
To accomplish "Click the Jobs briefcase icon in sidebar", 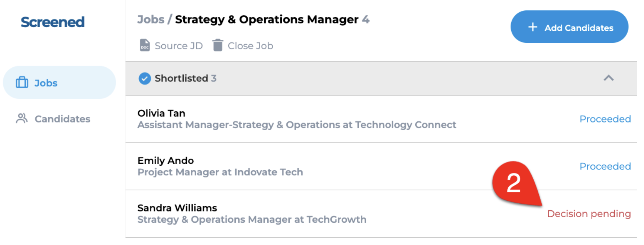I will pyautogui.click(x=22, y=82).
